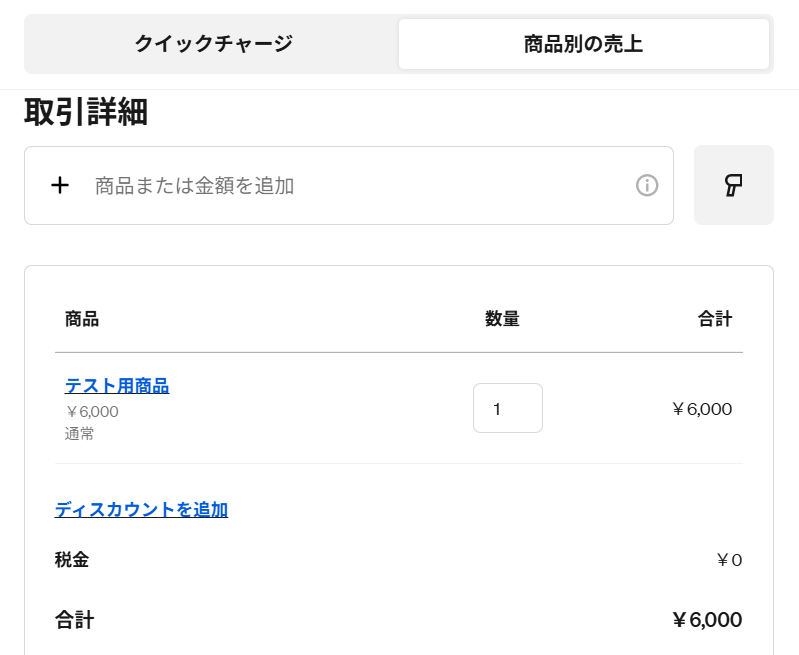This screenshot has height=655, width=799.
Task: Select the line item total ¥6,000
Action: coord(702,409)
